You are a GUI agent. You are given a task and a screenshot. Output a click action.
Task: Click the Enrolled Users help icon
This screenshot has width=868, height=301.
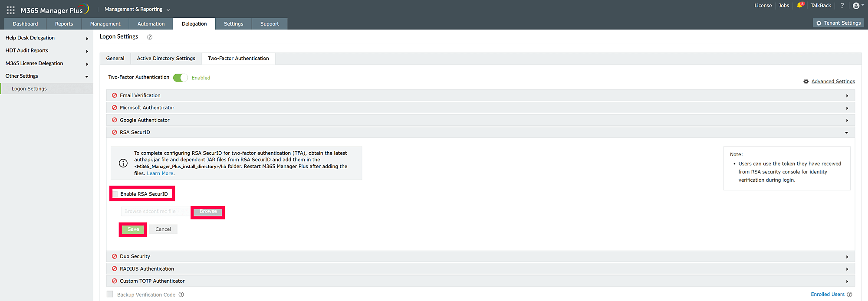[849, 294]
